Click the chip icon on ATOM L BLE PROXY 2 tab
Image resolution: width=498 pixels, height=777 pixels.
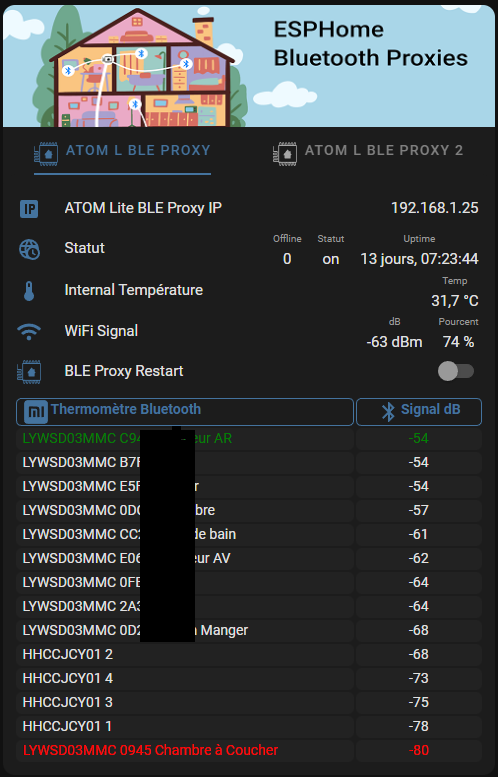pyautogui.click(x=285, y=153)
